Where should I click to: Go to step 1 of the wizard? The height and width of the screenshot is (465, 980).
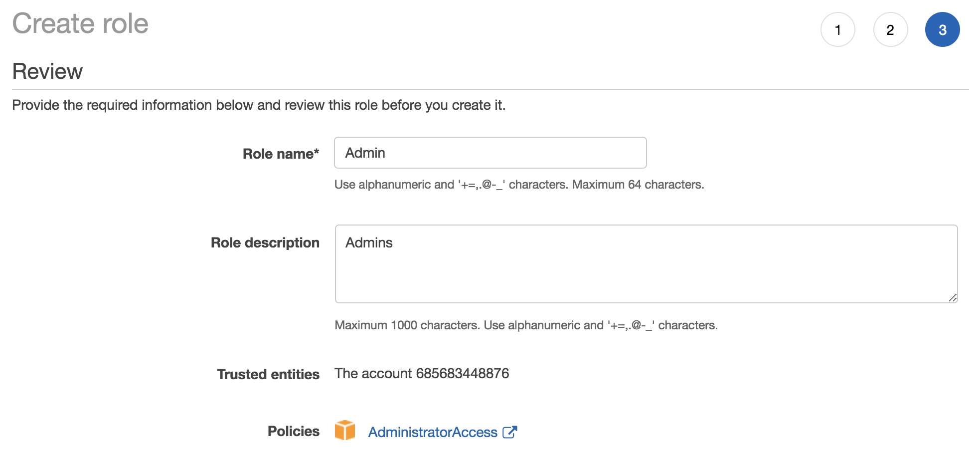click(x=837, y=30)
